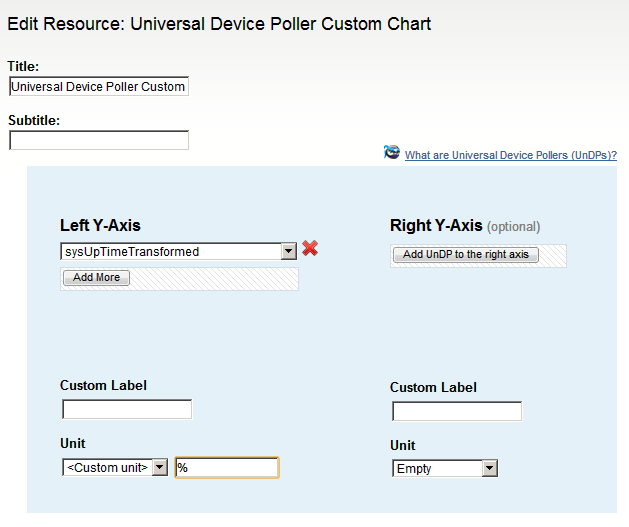This screenshot has width=629, height=527.
Task: Click the help icon beside the UnDPs link
Action: tap(392, 153)
